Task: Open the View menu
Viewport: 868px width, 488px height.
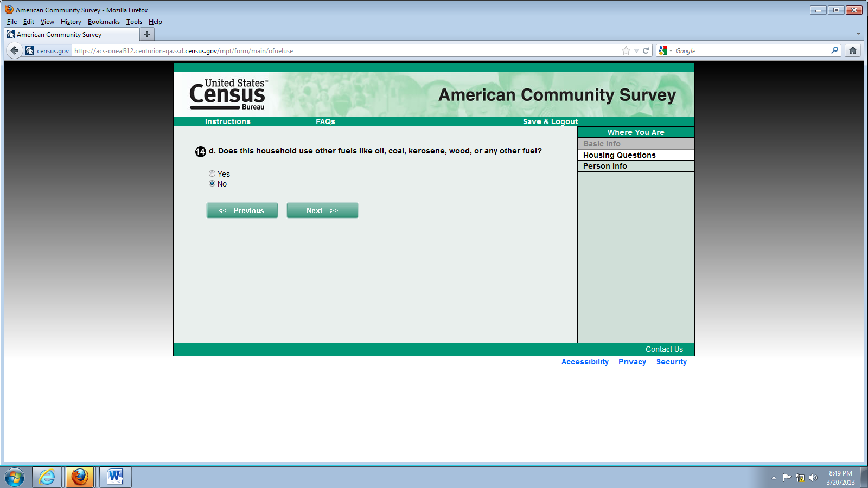Action: (47, 22)
